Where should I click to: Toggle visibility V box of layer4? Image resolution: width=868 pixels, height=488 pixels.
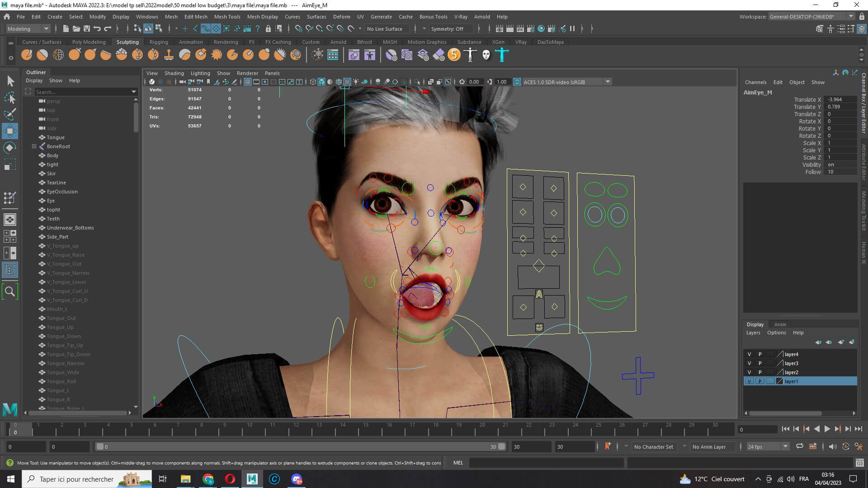[749, 354]
